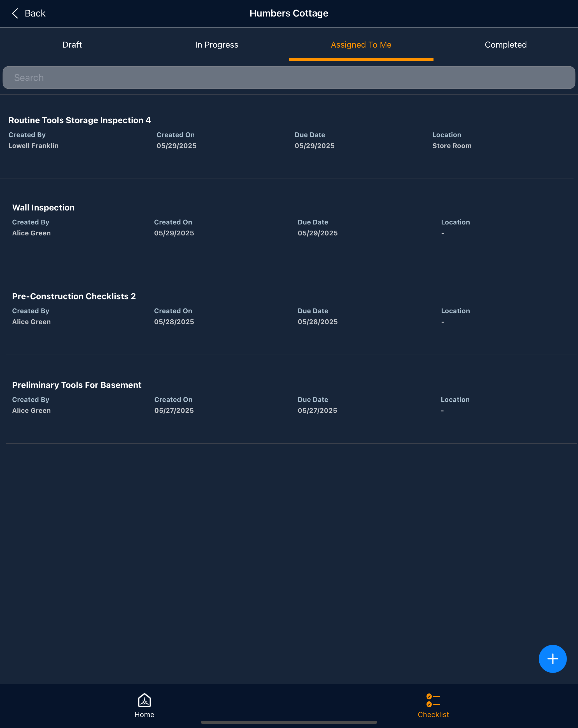Open the Completed tab
This screenshot has height=728, width=578.
pos(505,45)
